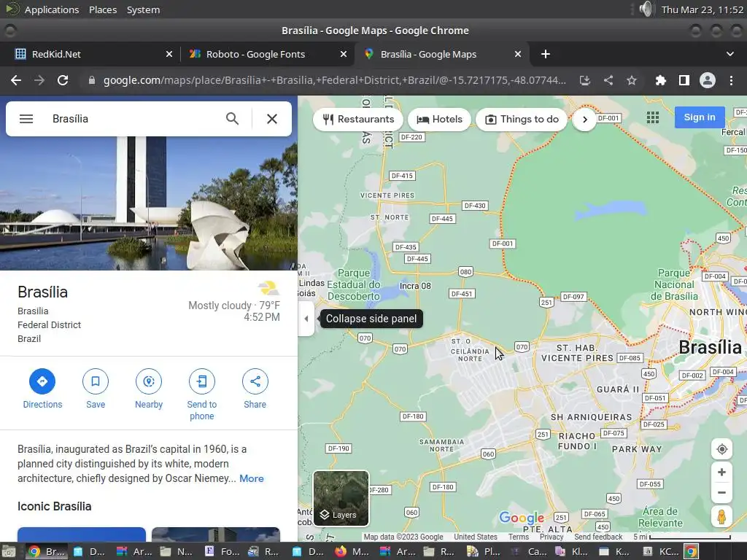This screenshot has height=560, width=747.
Task: Close the RedKid.Net tab
Action: point(169,54)
